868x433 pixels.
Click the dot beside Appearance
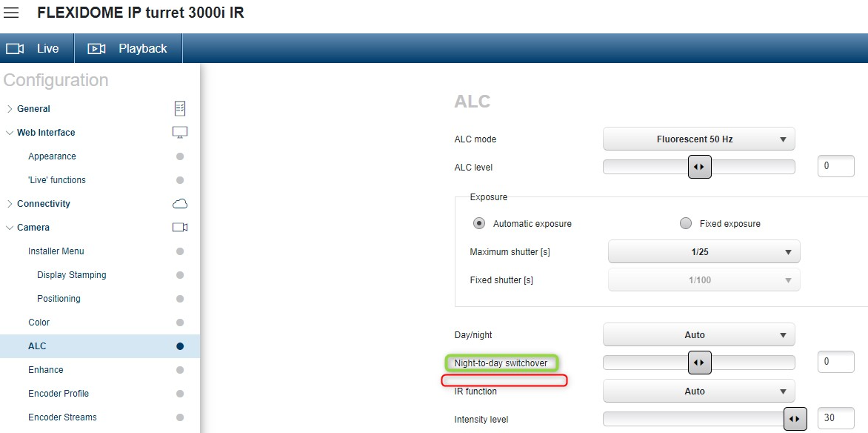click(180, 156)
